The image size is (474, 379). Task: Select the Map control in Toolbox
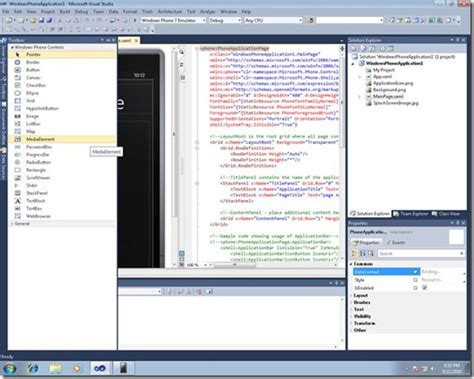click(62, 131)
